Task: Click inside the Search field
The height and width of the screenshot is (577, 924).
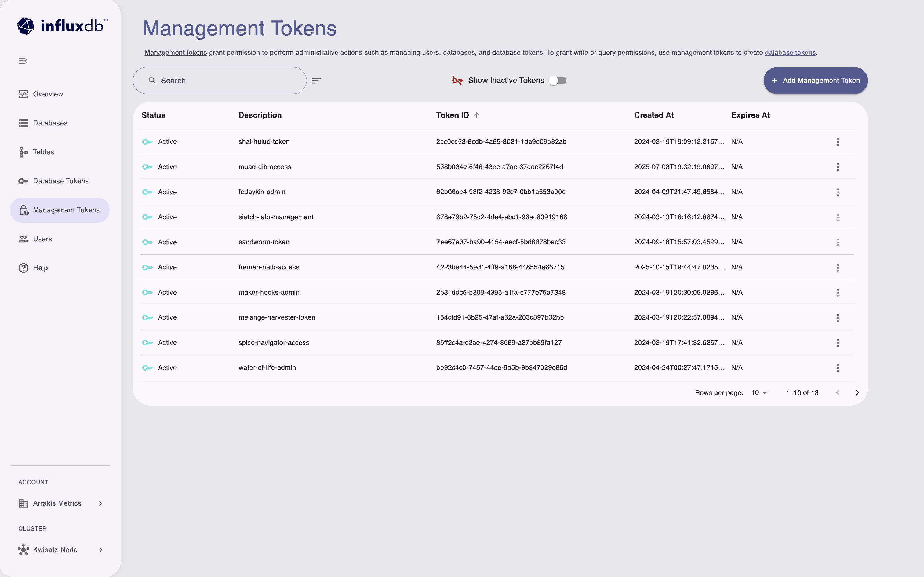Action: 219,81
